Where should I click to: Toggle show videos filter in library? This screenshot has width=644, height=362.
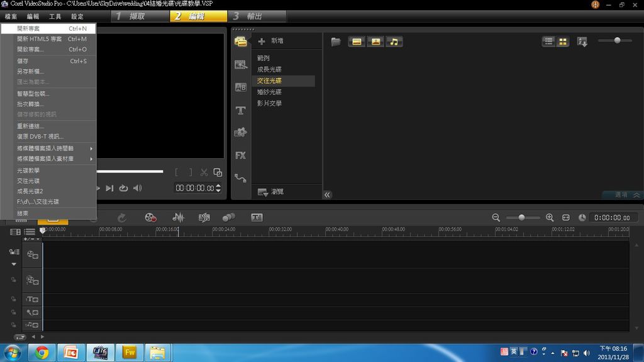357,42
